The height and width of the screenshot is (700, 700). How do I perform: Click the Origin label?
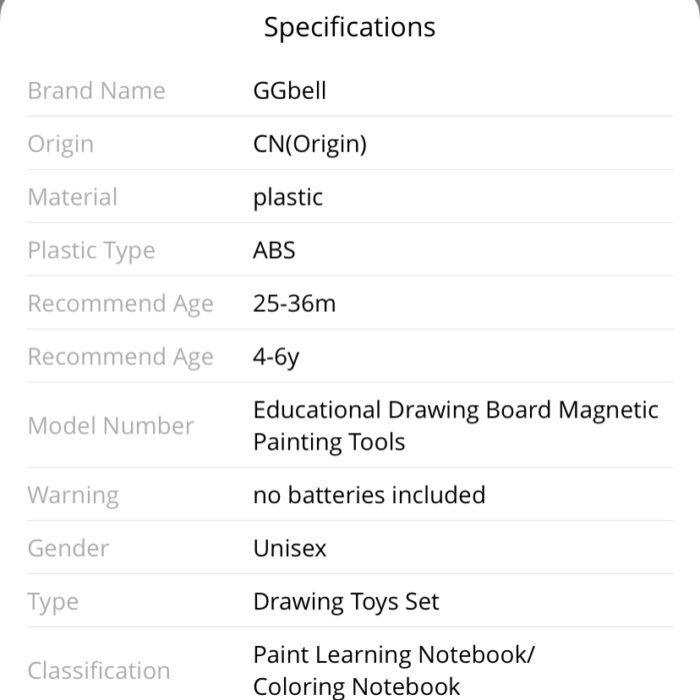(61, 144)
